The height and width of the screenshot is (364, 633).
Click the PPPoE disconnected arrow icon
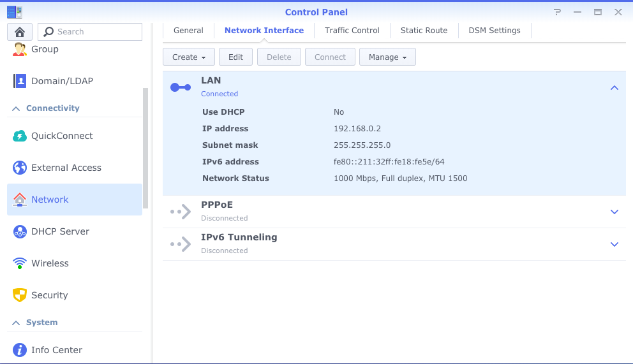click(181, 211)
